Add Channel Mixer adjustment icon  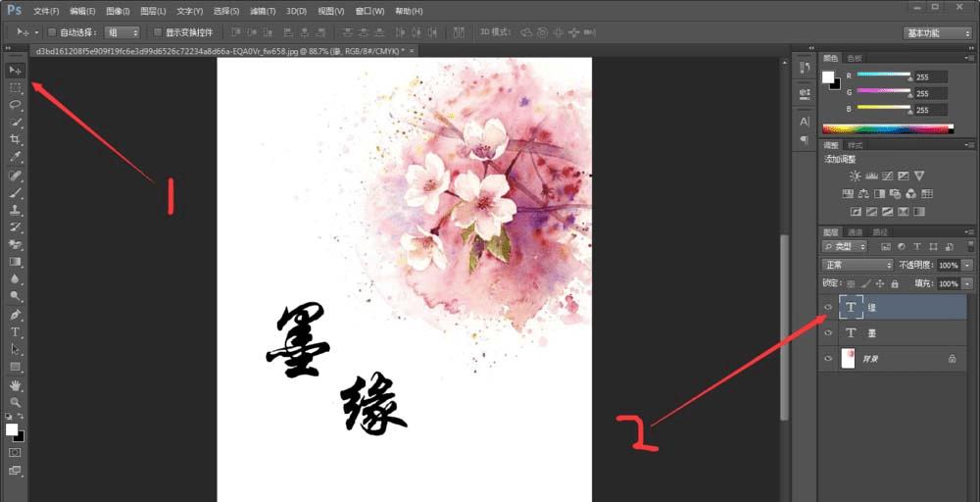point(911,194)
